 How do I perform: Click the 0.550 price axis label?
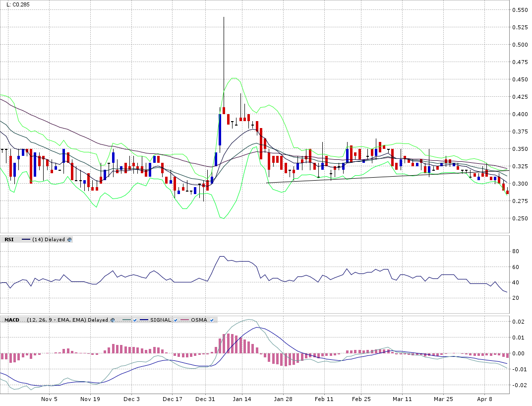(520, 10)
